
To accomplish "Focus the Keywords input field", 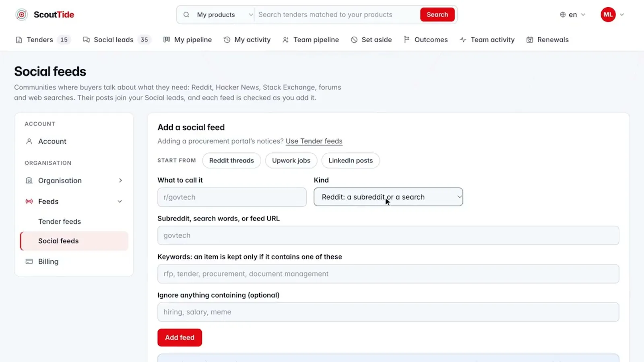I will tap(388, 274).
